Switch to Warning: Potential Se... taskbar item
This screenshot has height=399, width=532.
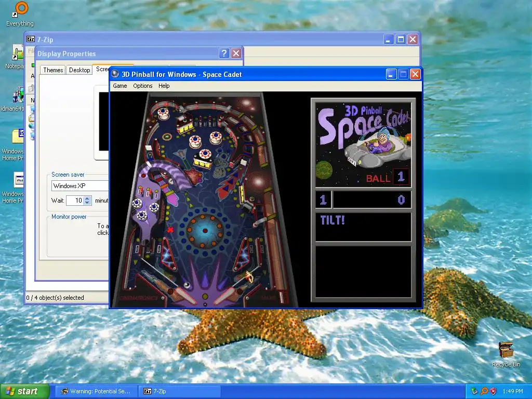tap(96, 391)
